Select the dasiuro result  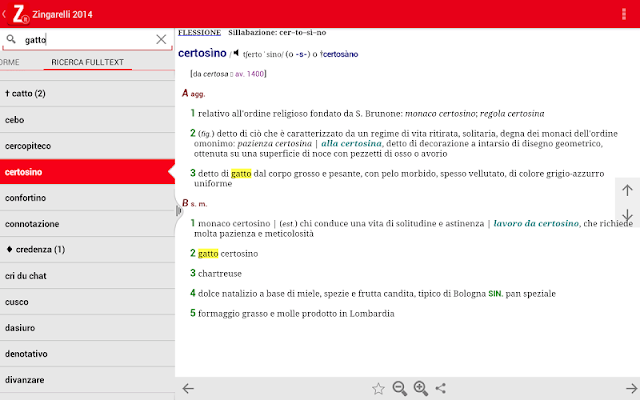pos(87,328)
